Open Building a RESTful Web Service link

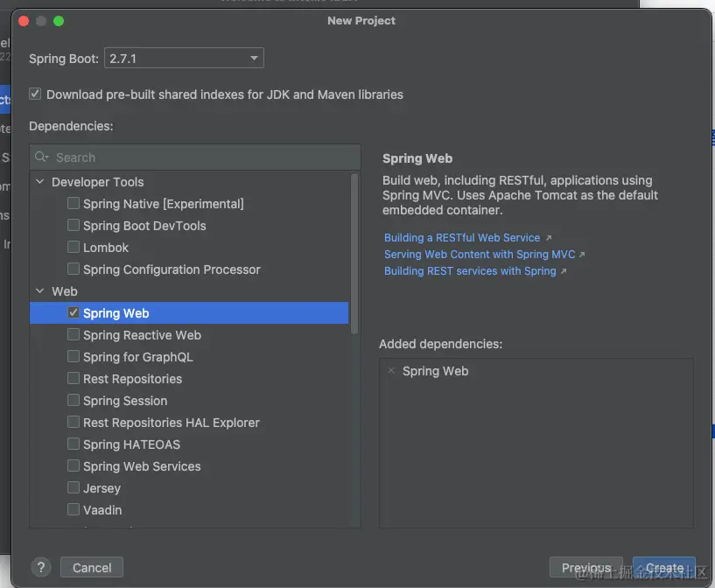(x=462, y=237)
